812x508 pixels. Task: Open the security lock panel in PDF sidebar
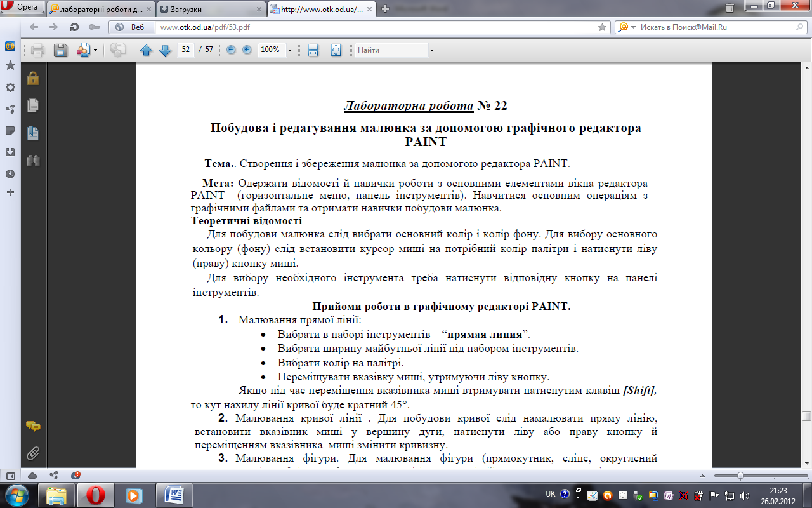click(x=33, y=78)
